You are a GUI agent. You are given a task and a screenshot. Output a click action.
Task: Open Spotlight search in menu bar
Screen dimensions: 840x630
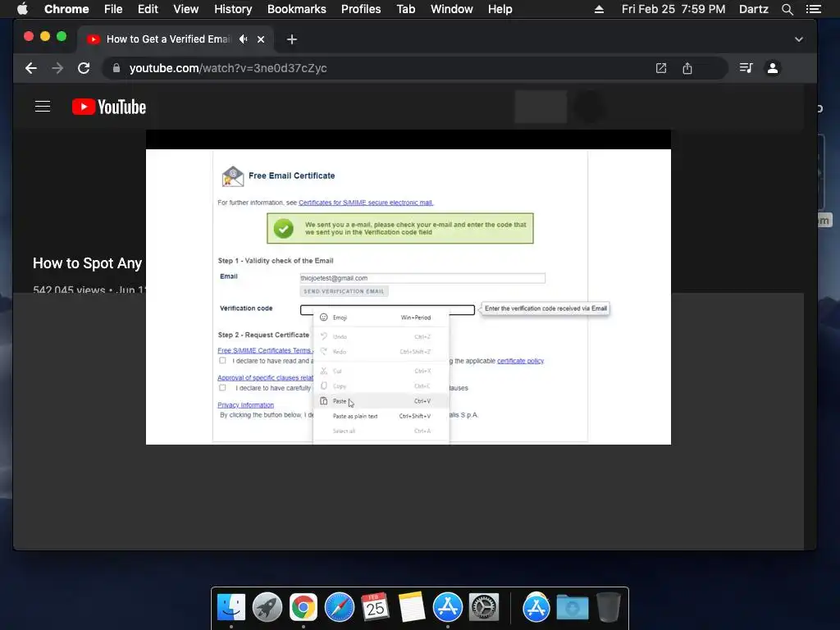787,9
